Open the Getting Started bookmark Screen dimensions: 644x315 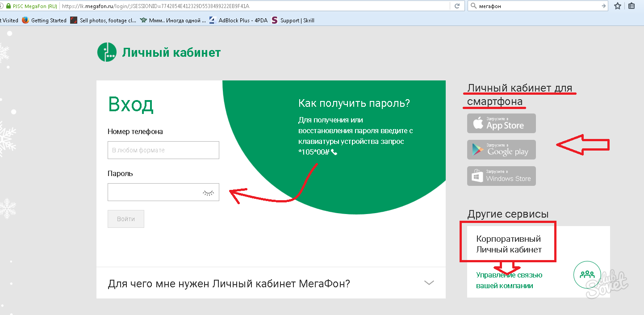click(44, 20)
